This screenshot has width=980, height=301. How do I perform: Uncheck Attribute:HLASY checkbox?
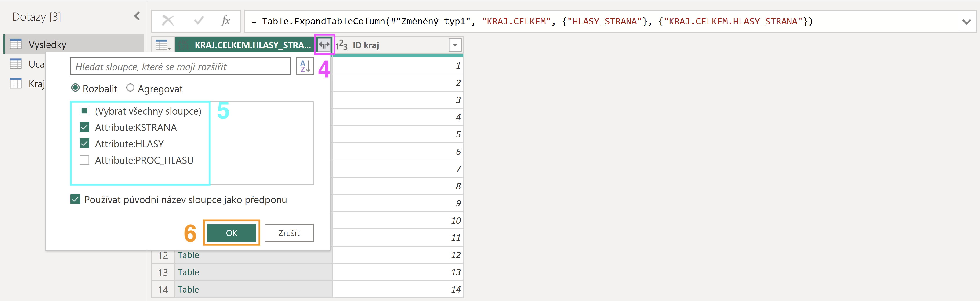click(x=84, y=144)
